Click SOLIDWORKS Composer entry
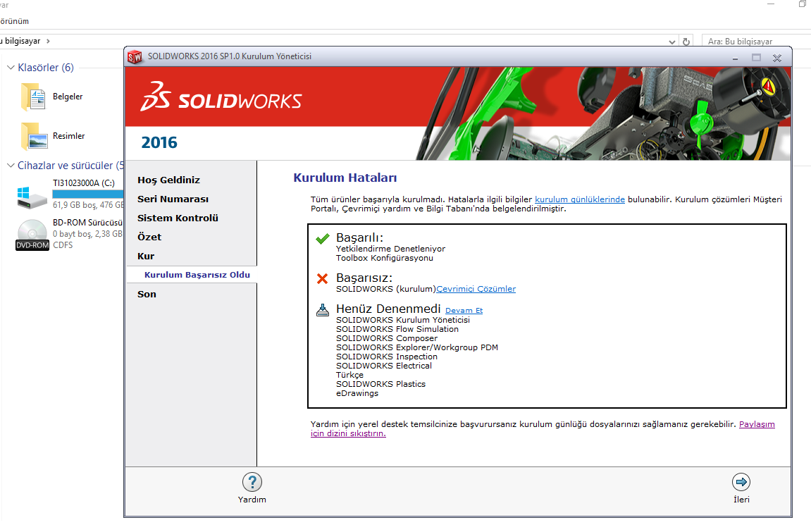 pyautogui.click(x=387, y=338)
